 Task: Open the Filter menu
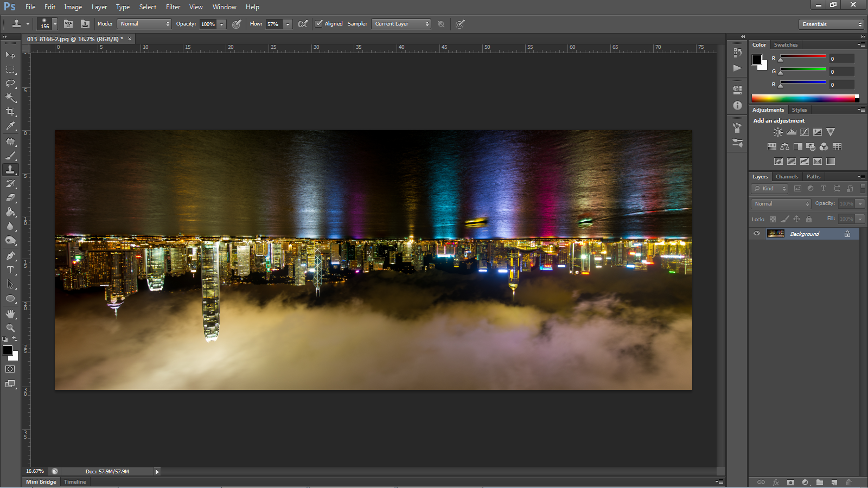click(173, 7)
